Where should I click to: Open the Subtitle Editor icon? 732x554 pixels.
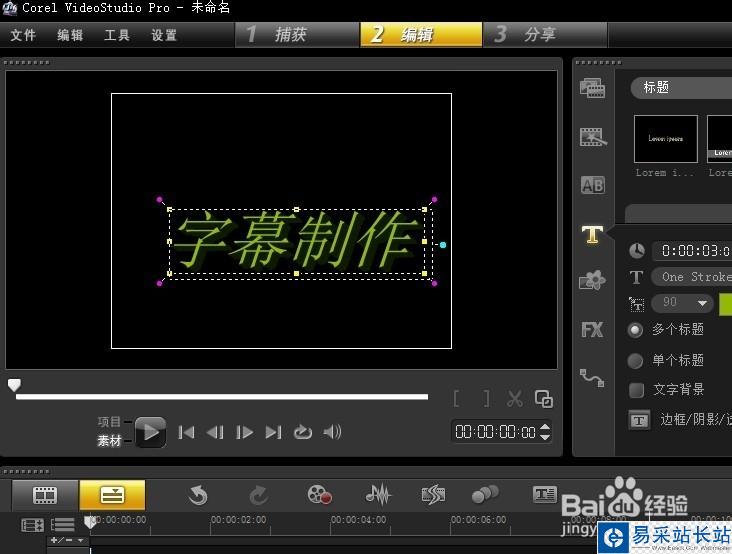[x=544, y=494]
